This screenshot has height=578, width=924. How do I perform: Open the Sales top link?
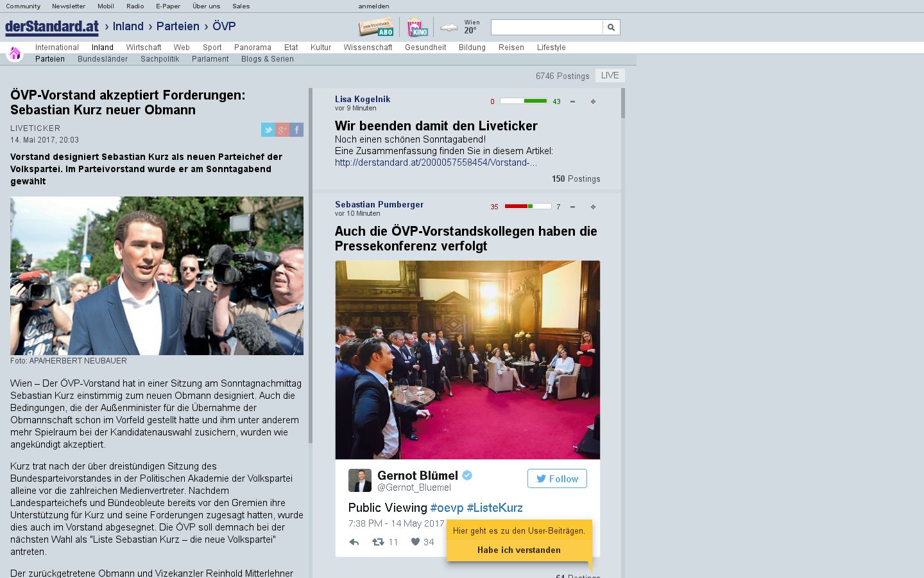[x=241, y=6]
